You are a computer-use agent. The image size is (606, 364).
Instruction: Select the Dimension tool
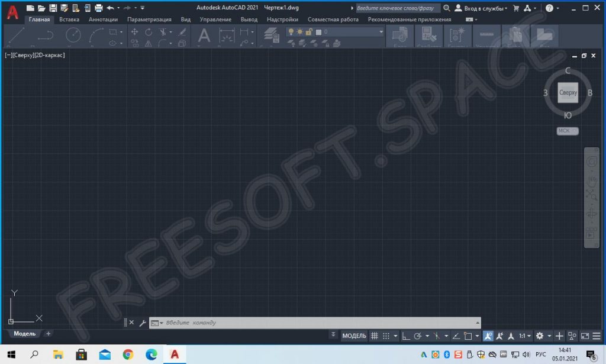tap(227, 36)
